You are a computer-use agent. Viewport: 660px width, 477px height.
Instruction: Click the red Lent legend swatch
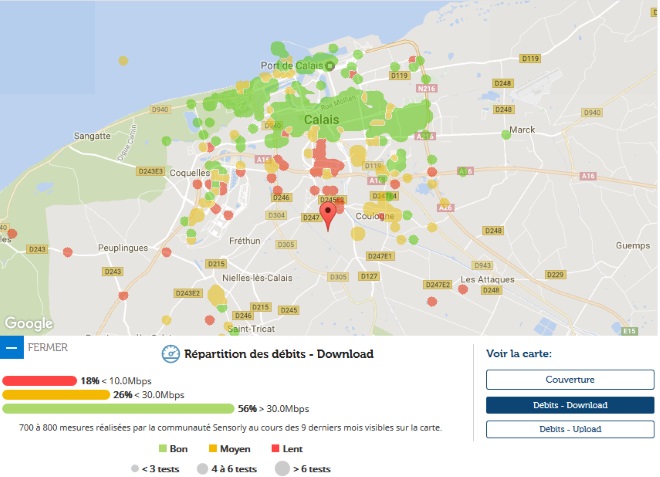[x=273, y=449]
